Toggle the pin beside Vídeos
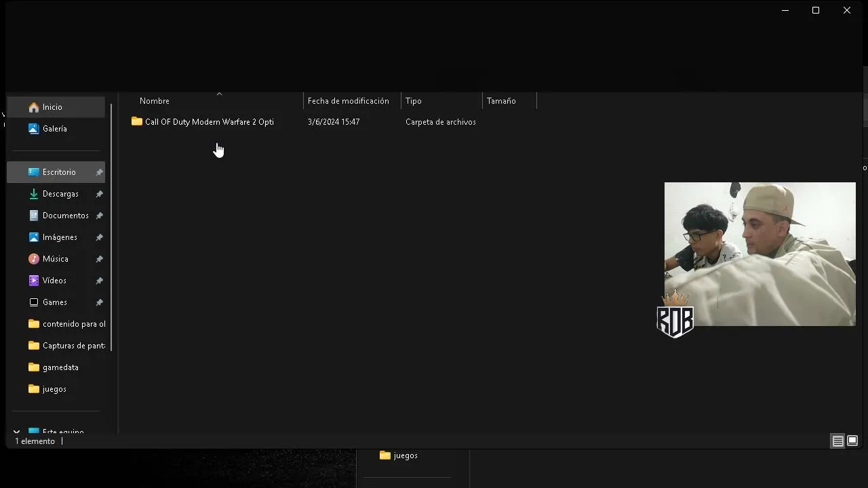This screenshot has width=868, height=488. pyautogui.click(x=99, y=281)
